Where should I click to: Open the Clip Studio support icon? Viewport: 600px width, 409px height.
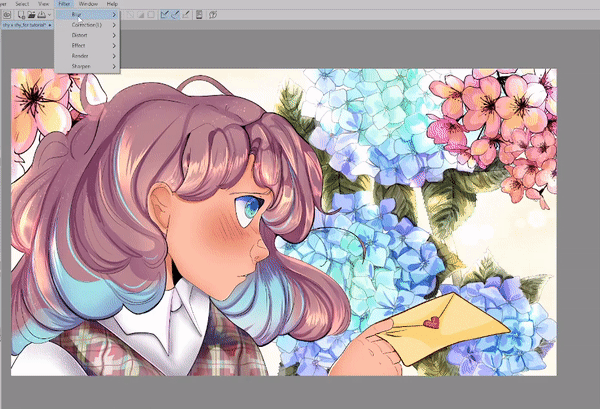tap(213, 15)
